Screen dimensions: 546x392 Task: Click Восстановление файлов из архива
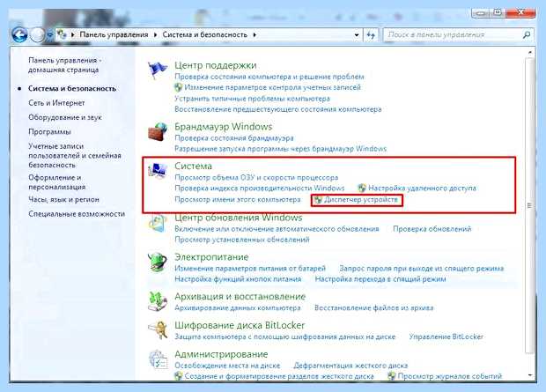(373, 307)
